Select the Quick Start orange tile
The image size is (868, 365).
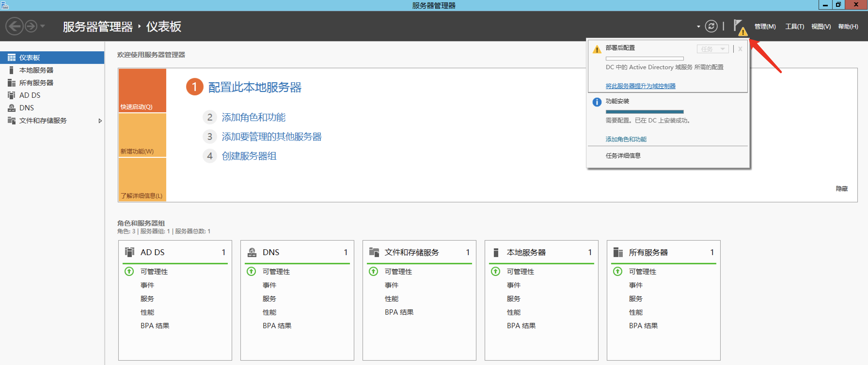(142, 90)
